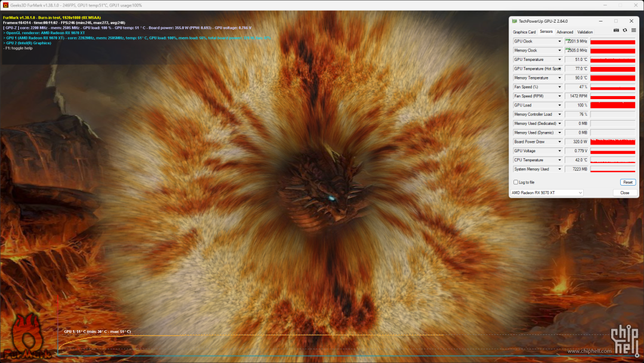Expand the Fan Speed (RPM) dropdown

[x=559, y=96]
